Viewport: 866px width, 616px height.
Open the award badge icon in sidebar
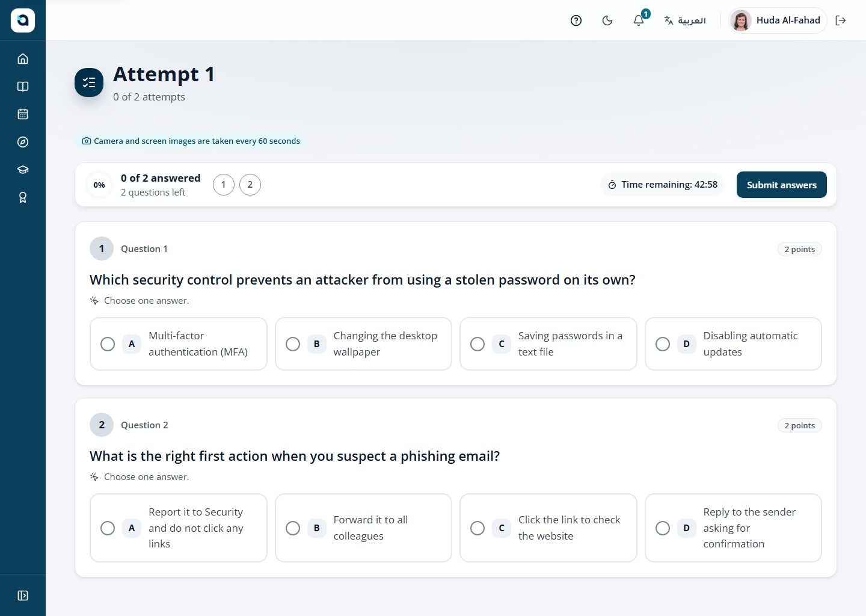tap(23, 197)
